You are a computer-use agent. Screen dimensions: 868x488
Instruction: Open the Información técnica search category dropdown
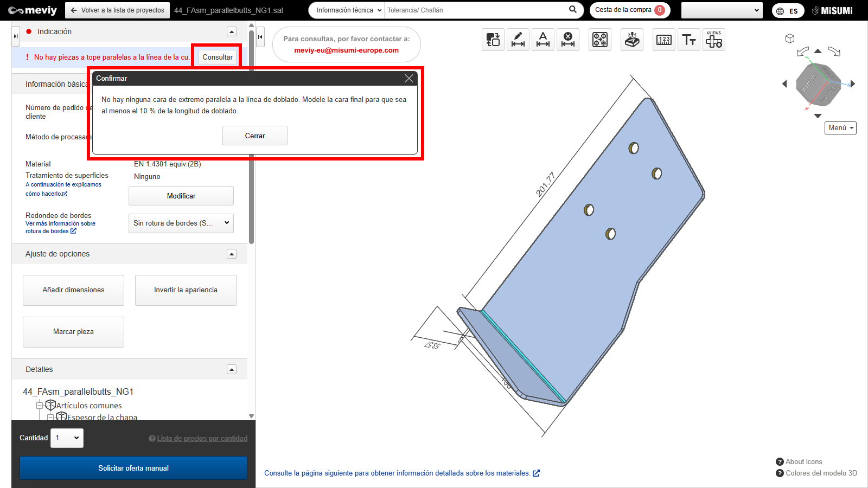tap(347, 10)
